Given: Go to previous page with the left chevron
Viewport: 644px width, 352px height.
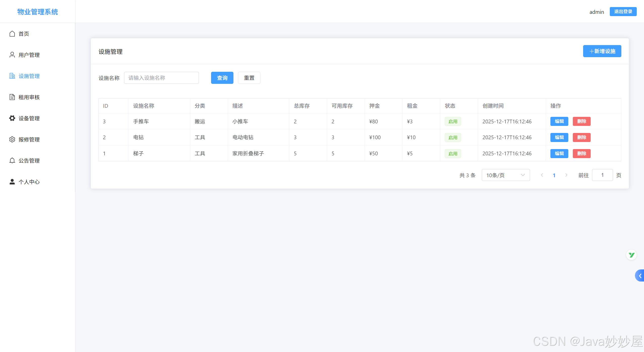Looking at the screenshot, I should pos(542,175).
